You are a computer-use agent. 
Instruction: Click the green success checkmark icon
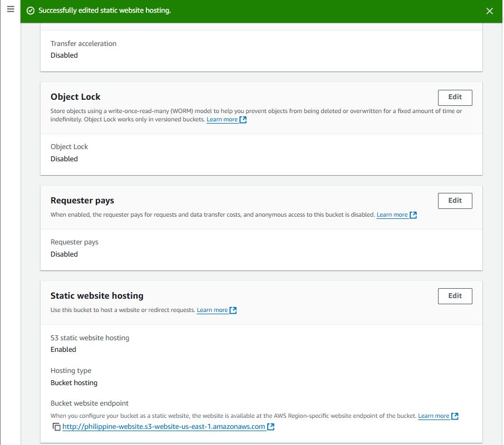(x=30, y=11)
